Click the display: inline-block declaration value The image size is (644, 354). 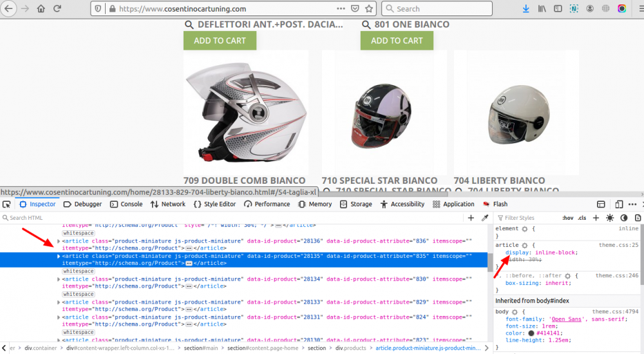click(x=556, y=253)
